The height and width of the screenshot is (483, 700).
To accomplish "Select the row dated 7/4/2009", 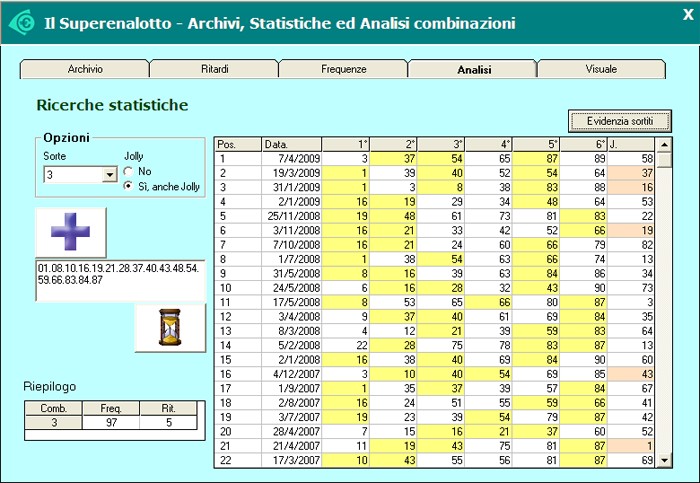I will point(292,158).
